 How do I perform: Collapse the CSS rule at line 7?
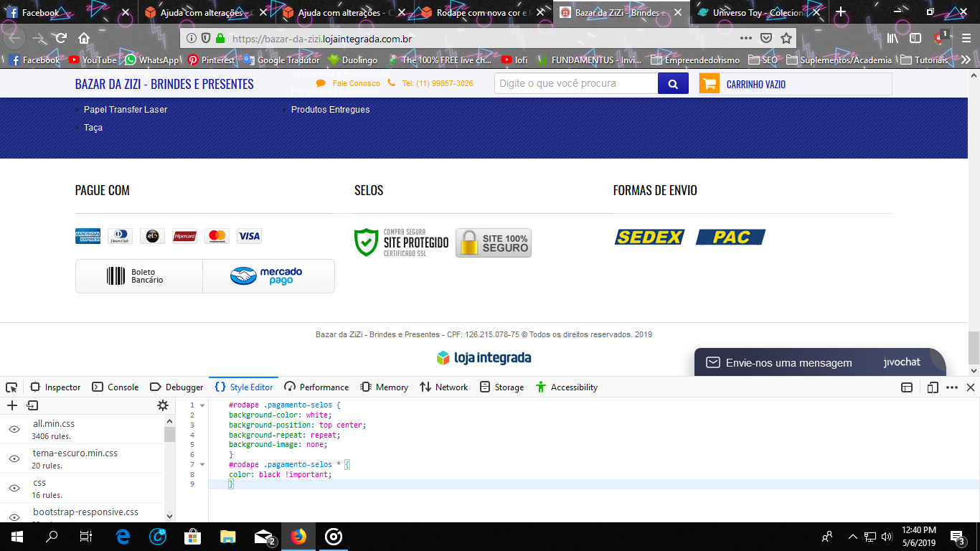(x=202, y=465)
